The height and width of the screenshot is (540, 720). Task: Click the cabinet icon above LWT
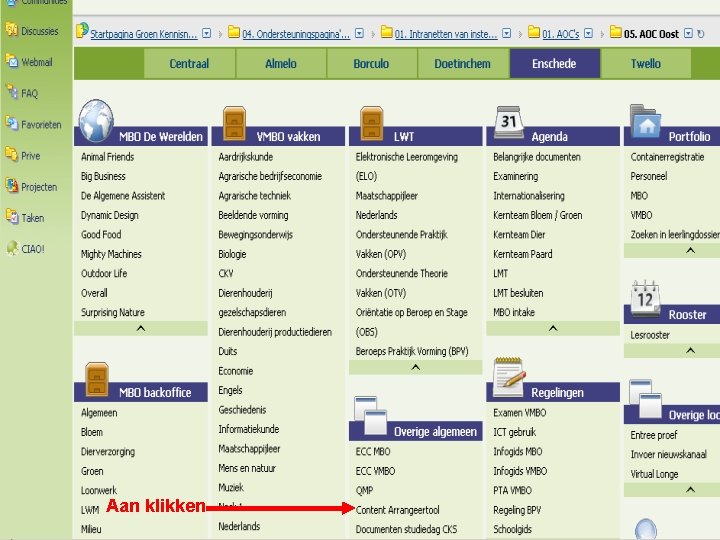371,123
